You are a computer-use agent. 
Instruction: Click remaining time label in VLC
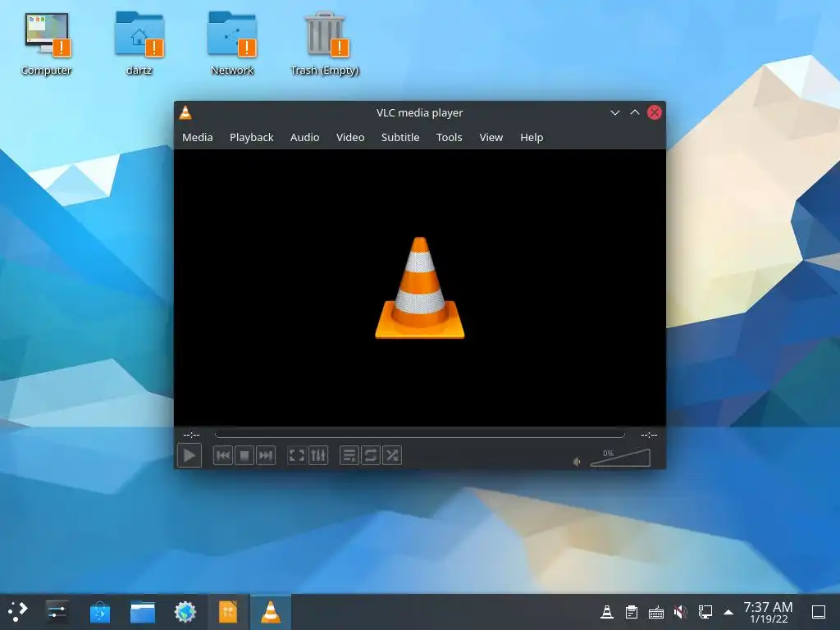click(x=649, y=435)
